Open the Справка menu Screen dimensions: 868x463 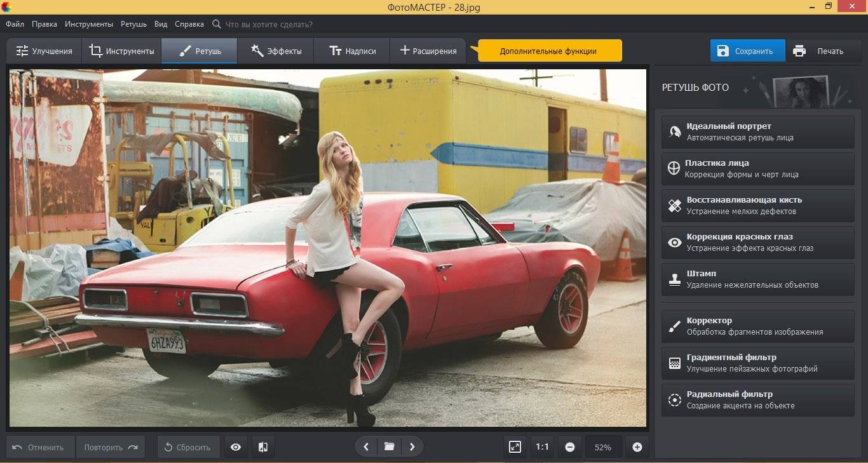[189, 24]
